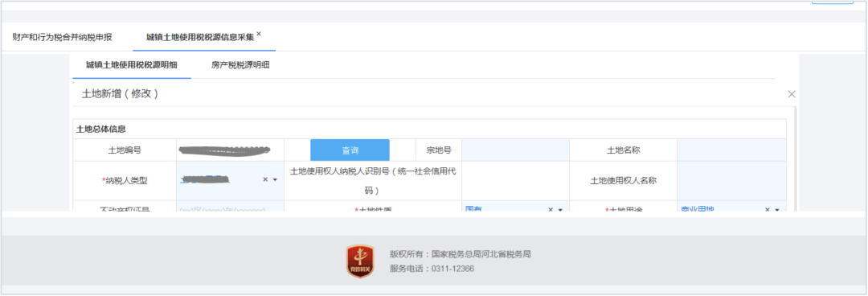Click the 版权所有：国家税务总局河北省税务局 text
Viewport: 868px width, 296px height.
coord(460,254)
